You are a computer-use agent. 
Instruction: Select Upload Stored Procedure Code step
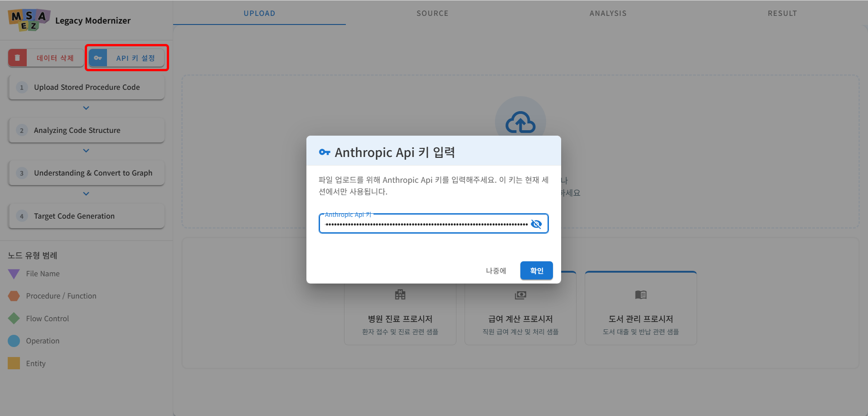(x=86, y=88)
